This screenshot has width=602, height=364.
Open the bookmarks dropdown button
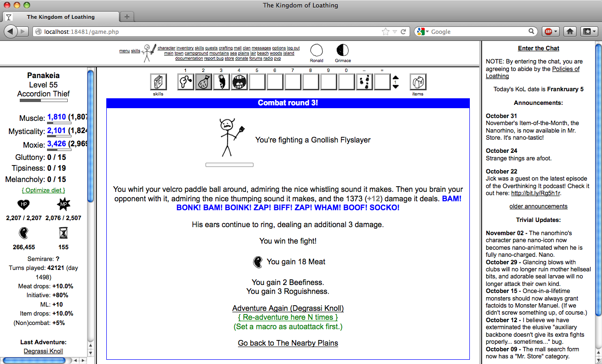589,32
